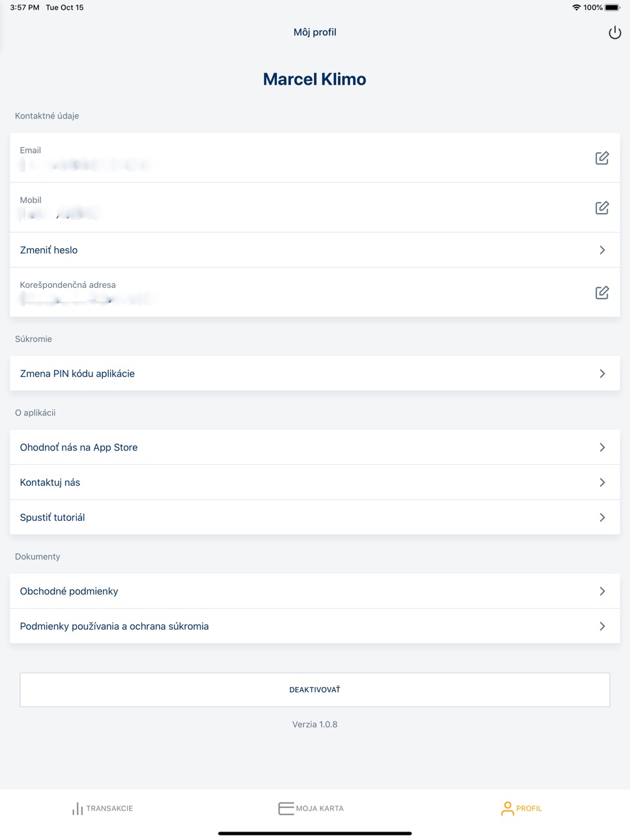Select the Kontaktuj nás row
The width and height of the screenshot is (630, 840).
pos(315,483)
